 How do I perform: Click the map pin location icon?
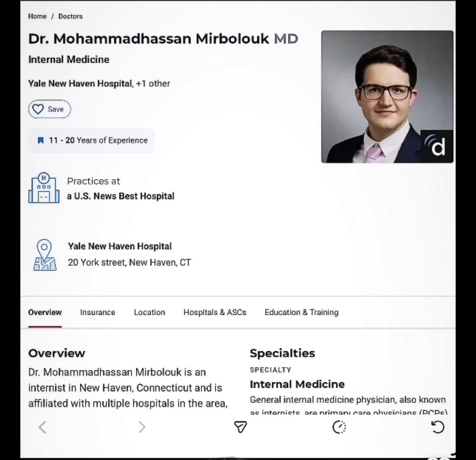(45, 255)
